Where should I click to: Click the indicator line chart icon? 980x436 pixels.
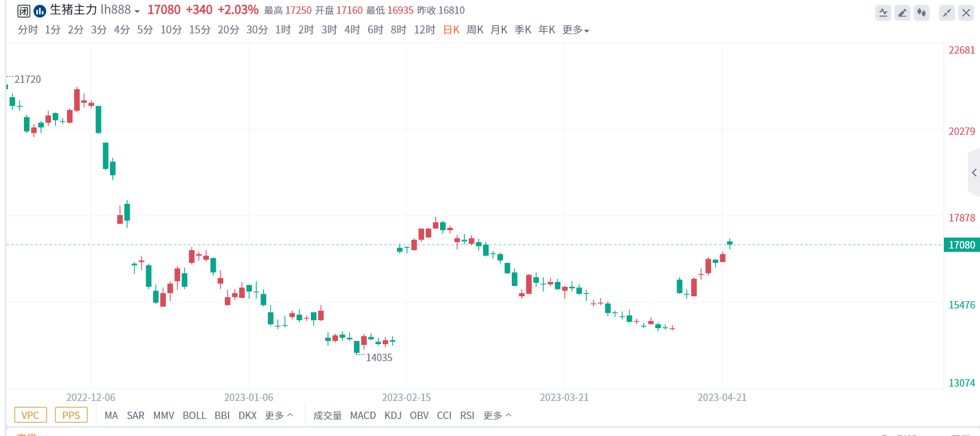pyautogui.click(x=883, y=13)
